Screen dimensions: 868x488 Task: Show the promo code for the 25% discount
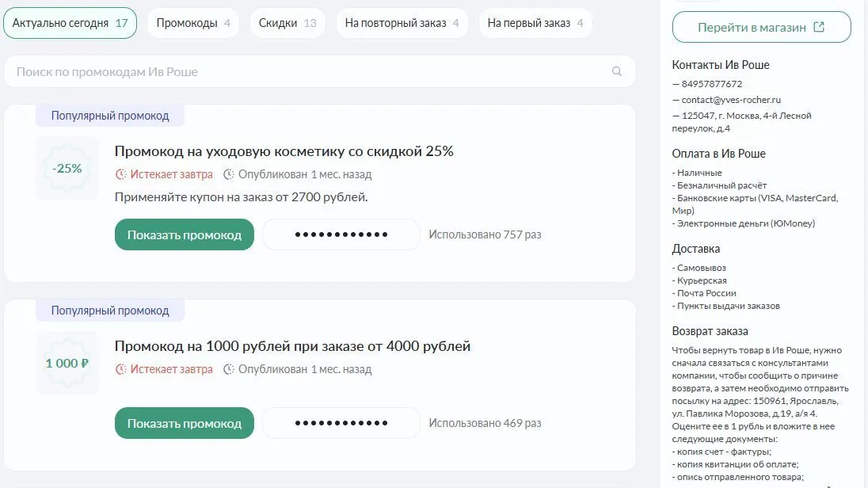click(x=184, y=234)
